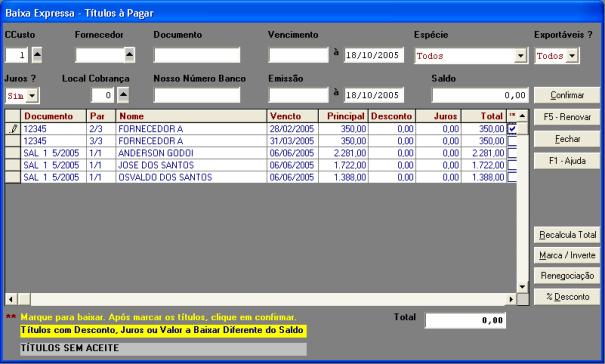This screenshot has width=605, height=364.
Task: Click the 2/3 parcela cell
Action: click(x=101, y=129)
